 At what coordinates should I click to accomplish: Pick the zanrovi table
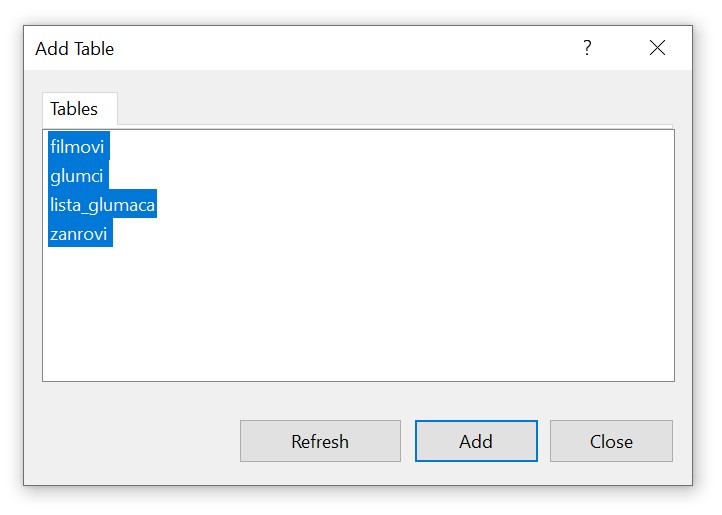[x=80, y=234]
